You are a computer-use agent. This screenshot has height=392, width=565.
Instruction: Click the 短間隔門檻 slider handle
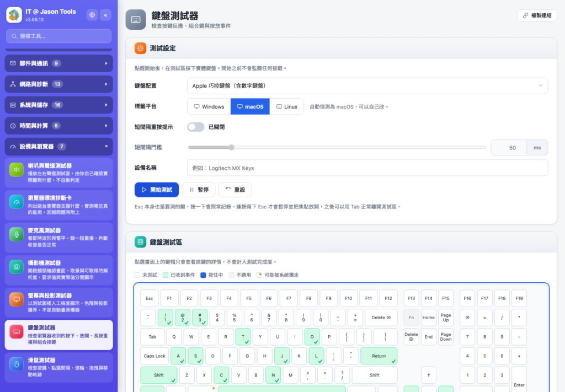pyautogui.click(x=232, y=147)
